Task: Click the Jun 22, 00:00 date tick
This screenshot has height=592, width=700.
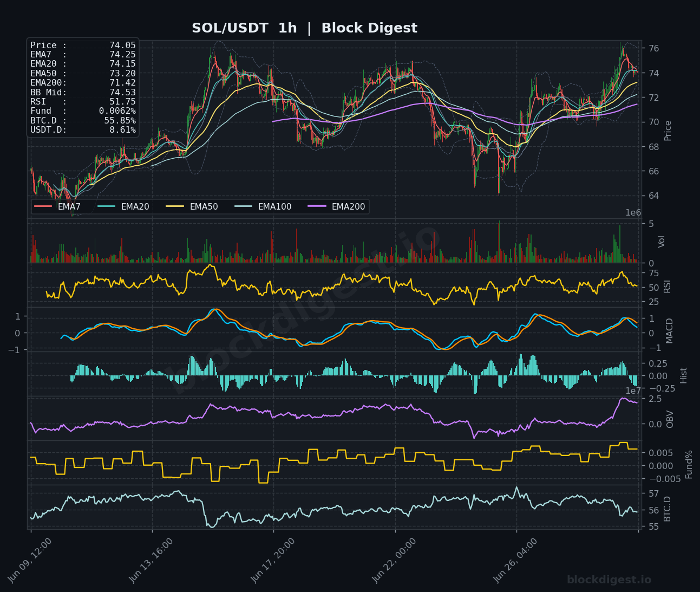Action: click(x=395, y=560)
